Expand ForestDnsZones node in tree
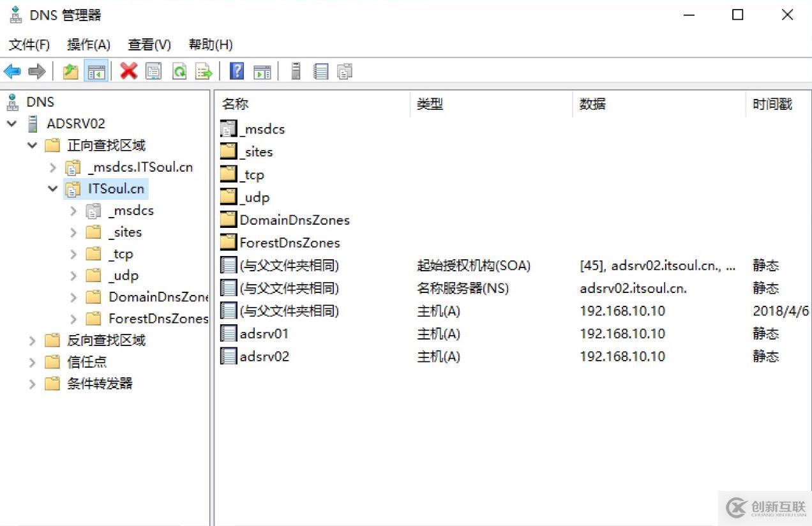Viewport: 812px width, 526px height. coord(73,319)
